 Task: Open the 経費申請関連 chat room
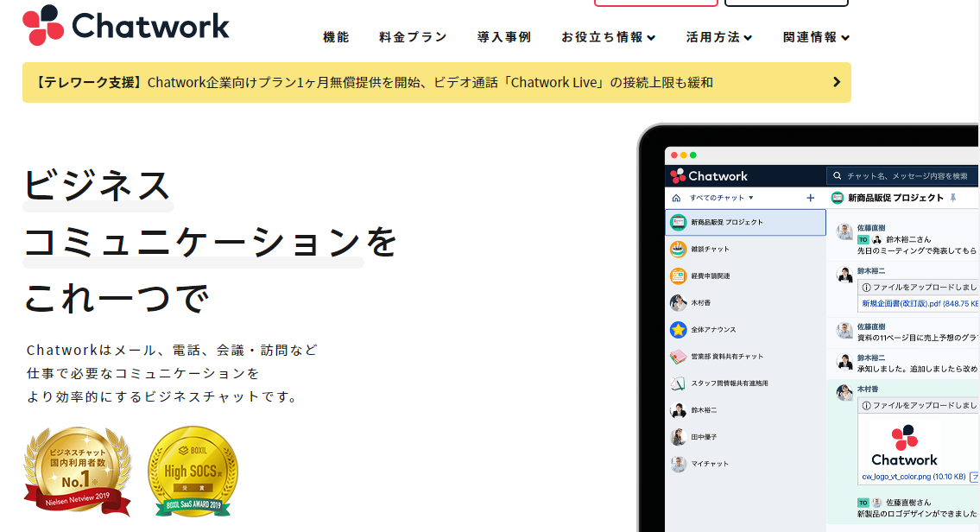(746, 275)
